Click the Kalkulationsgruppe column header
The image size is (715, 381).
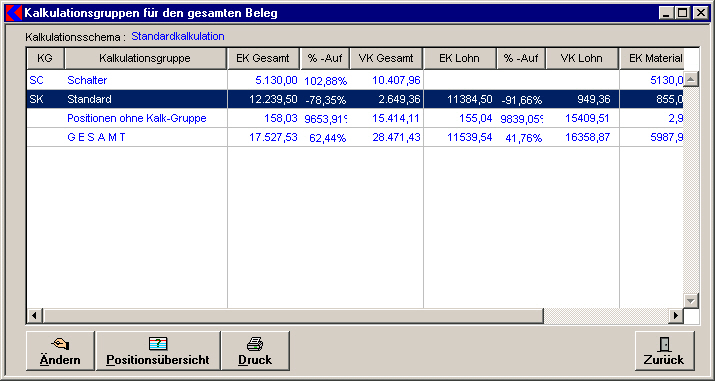click(145, 58)
